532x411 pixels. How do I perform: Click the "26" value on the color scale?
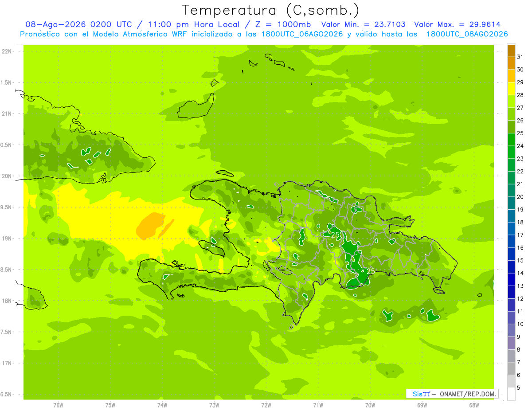[x=520, y=120]
